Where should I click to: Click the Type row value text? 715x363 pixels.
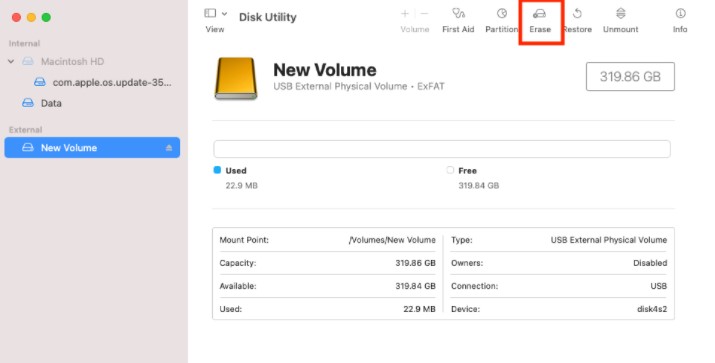[x=609, y=240]
